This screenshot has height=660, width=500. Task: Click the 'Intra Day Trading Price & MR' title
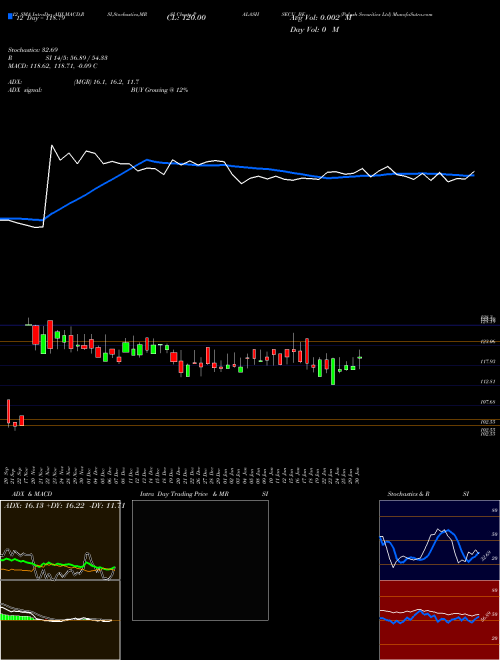[184, 494]
